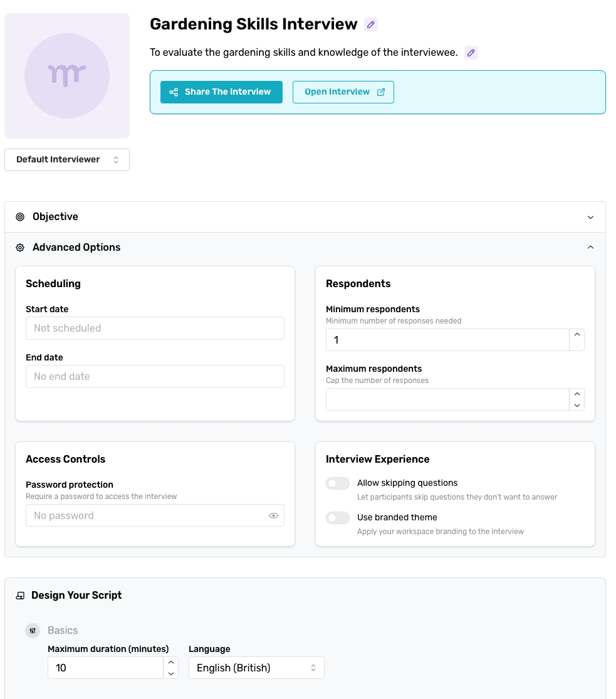Click the pencil icon to edit the description
The height and width of the screenshot is (699, 616).
point(471,53)
